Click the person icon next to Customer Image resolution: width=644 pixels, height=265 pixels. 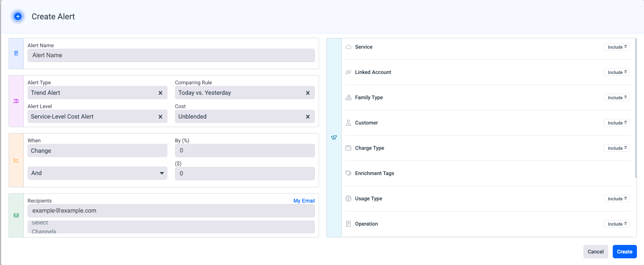pyautogui.click(x=348, y=123)
